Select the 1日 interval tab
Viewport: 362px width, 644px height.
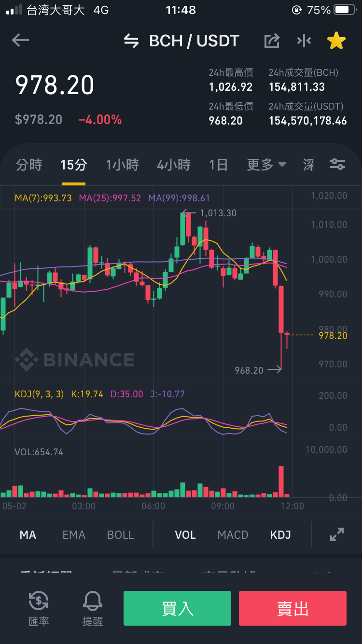coord(218,165)
